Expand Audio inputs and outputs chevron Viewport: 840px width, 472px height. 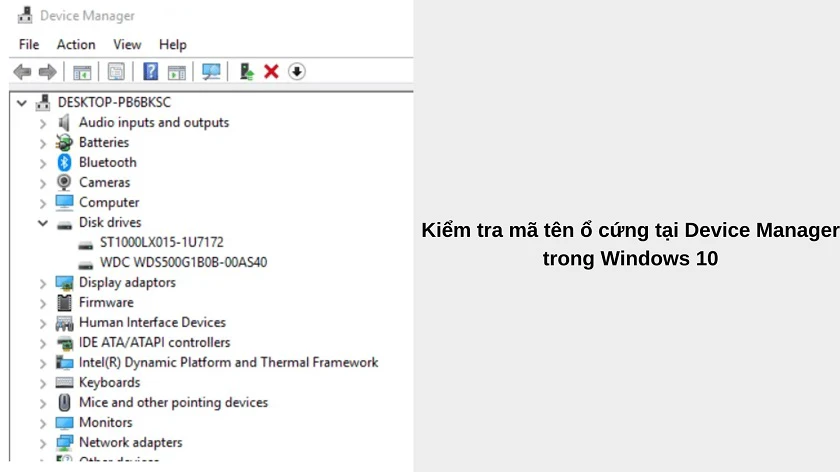[x=43, y=124]
